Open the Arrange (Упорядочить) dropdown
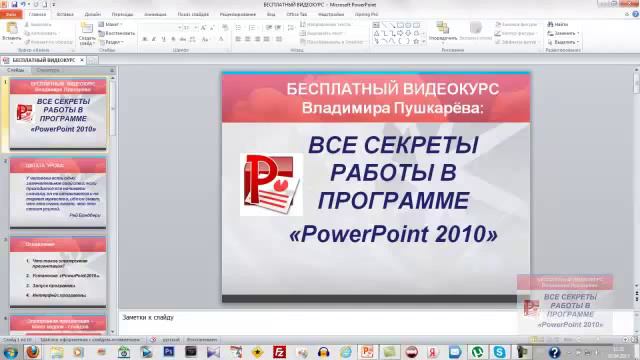640x360 pixels. (443, 31)
